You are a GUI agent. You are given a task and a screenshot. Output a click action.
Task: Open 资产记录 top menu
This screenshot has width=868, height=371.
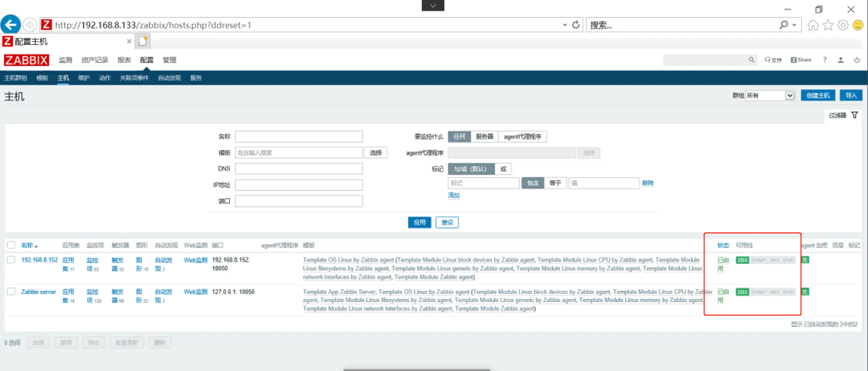tap(94, 60)
